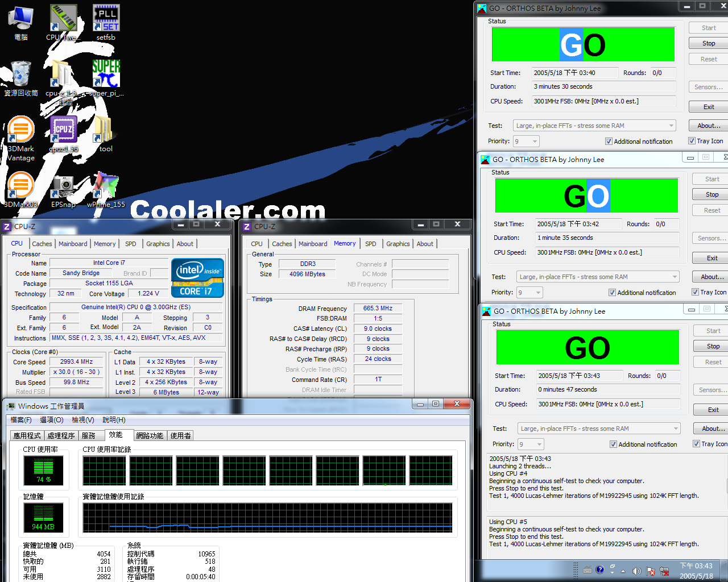
Task: Open the CPU-Tweaker desktop shortcut
Action: point(63,23)
